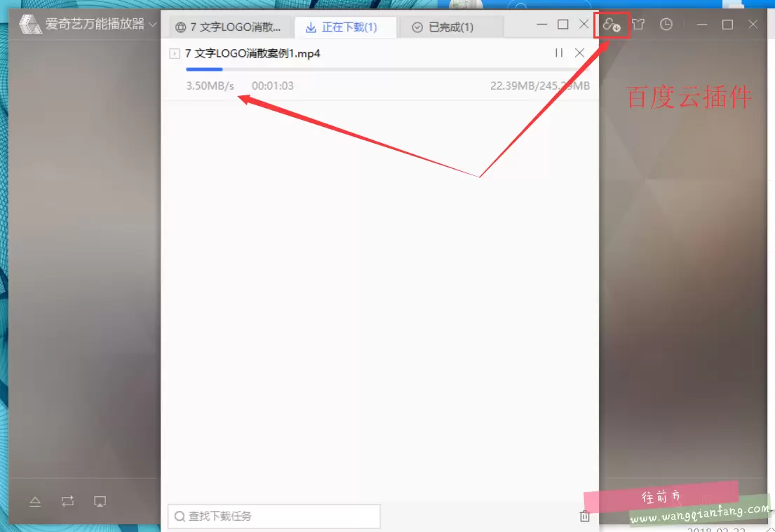
Task: Pause the 7 文字LOGO消散案例1.mp4 download
Action: click(559, 53)
